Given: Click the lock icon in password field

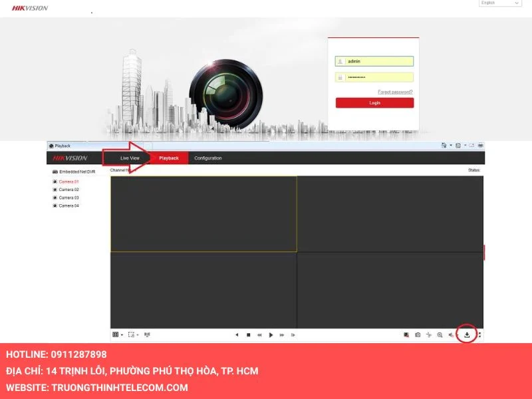Looking at the screenshot, I should click(x=340, y=77).
